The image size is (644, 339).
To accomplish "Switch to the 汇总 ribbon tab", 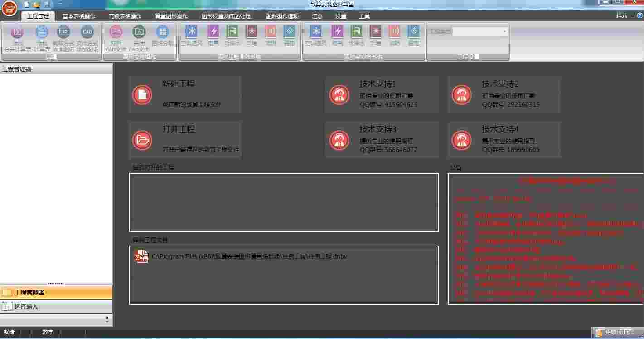I will pos(316,15).
